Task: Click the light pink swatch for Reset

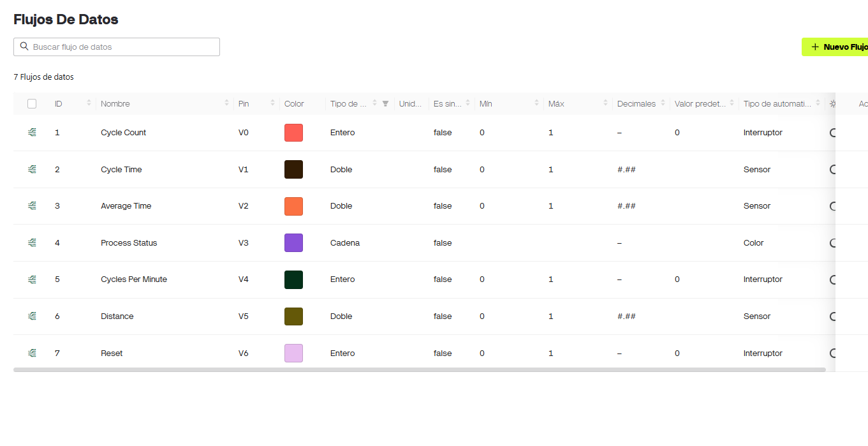Action: [x=293, y=353]
